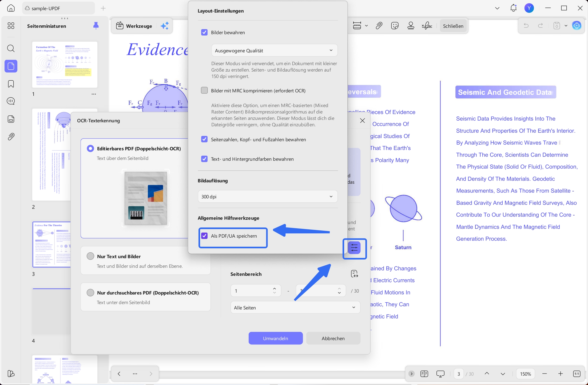Image resolution: width=588 pixels, height=385 pixels.
Task: Select Nur Text und Bilder option
Action: click(x=90, y=256)
